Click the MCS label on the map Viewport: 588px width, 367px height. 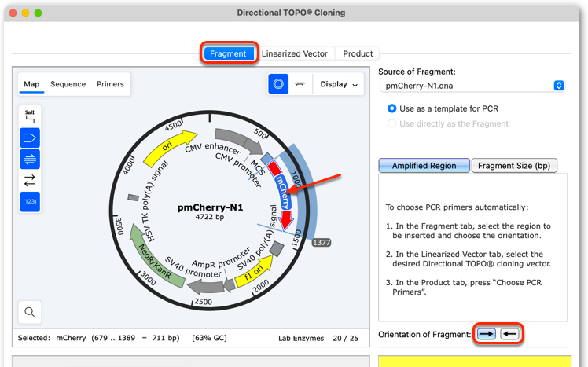click(258, 168)
